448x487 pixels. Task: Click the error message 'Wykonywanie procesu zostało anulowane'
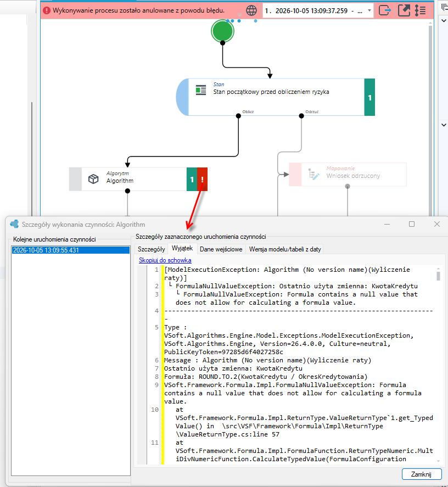pos(138,10)
